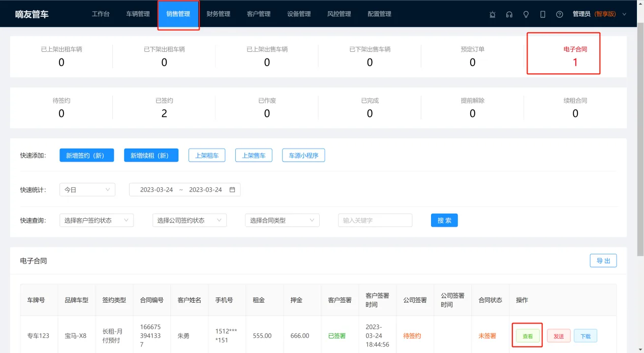
Task: Select 已上架出售车辆 stat
Action: pyautogui.click(x=267, y=56)
